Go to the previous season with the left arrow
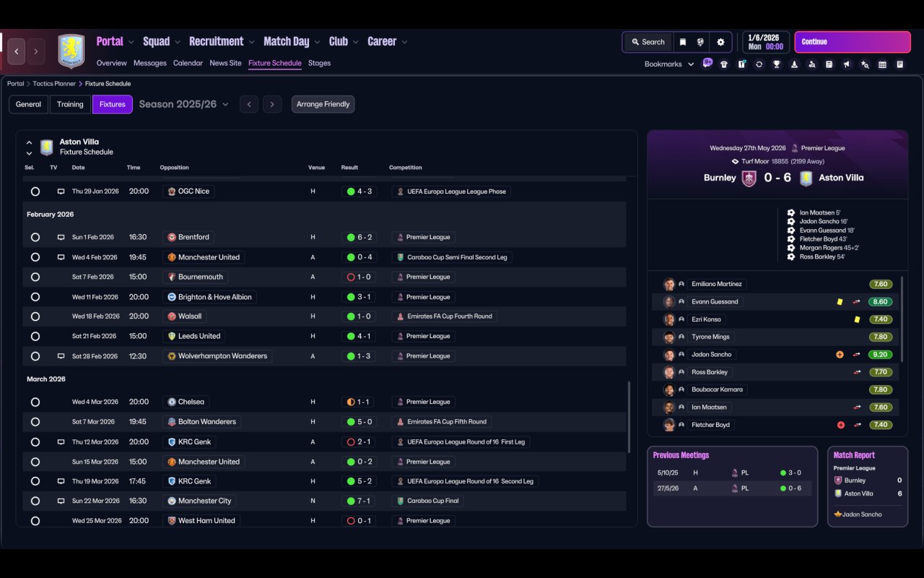 click(x=249, y=104)
